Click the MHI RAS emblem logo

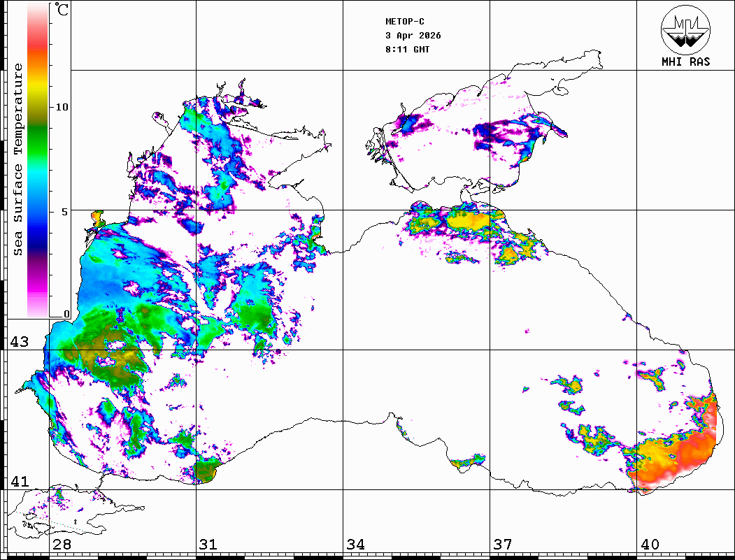coord(685,29)
